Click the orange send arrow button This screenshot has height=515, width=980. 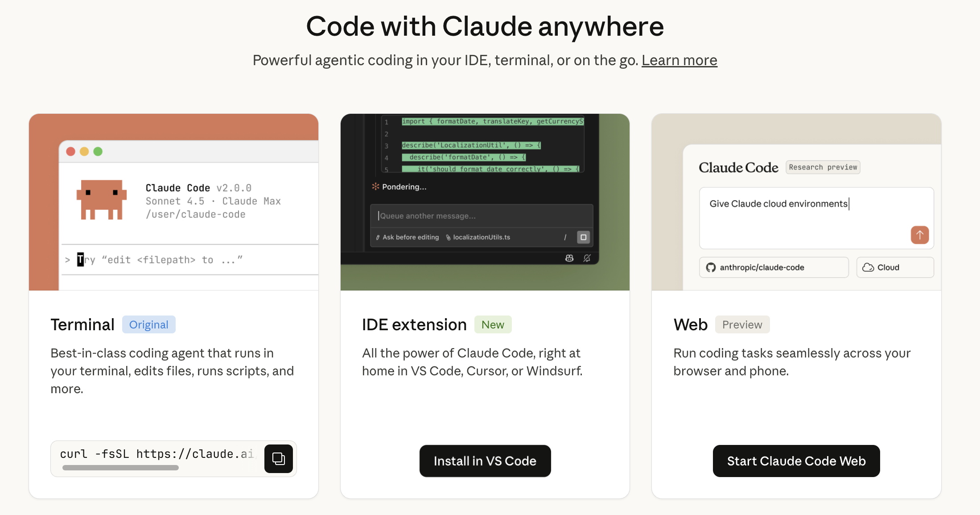coord(919,235)
